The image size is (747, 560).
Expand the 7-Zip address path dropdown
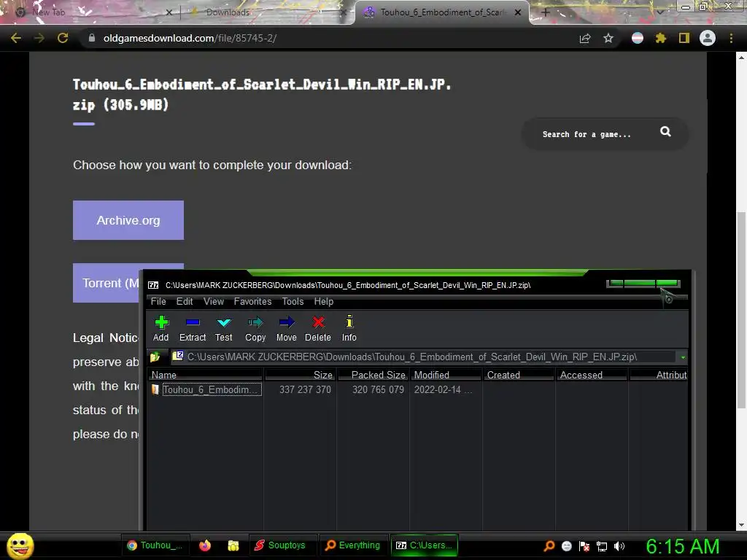coord(683,357)
